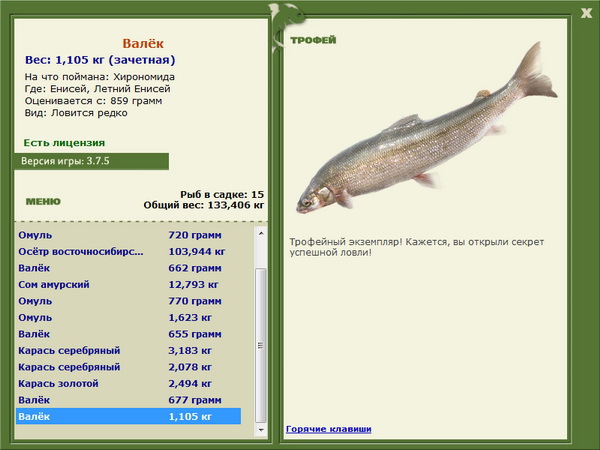Open the МЕНЮ menu

tap(43, 201)
